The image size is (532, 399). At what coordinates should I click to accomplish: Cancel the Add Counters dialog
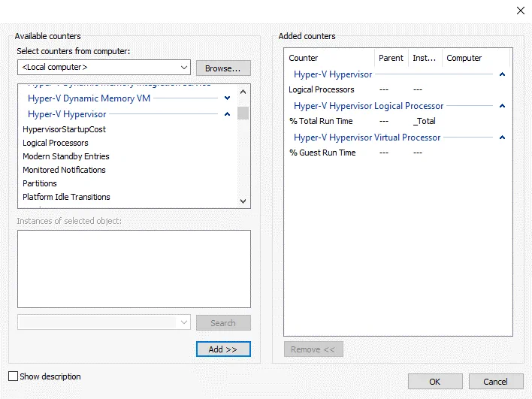[x=496, y=382]
